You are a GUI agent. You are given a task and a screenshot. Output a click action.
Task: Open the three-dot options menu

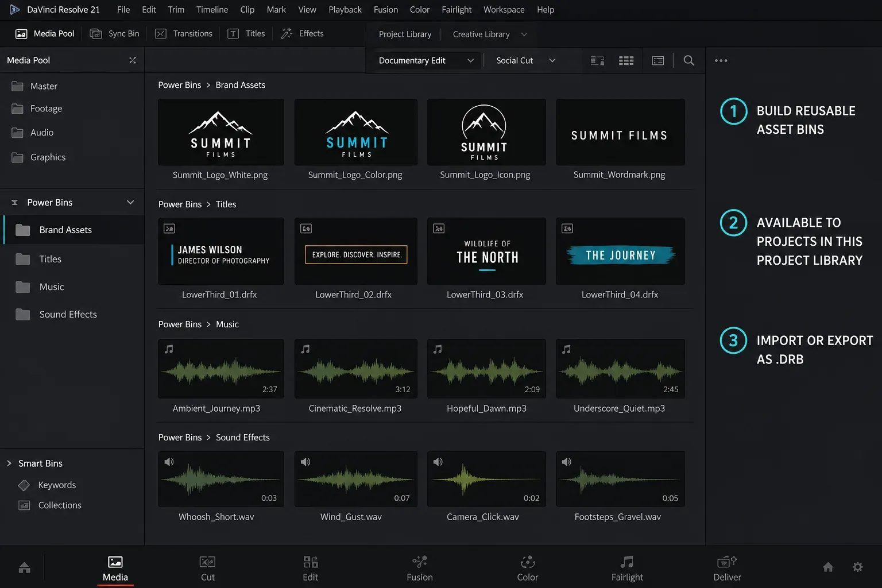point(721,60)
